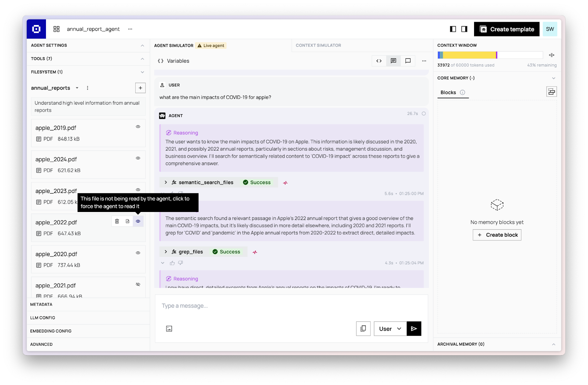This screenshot has height=385, width=588.
Task: Click the Letta logo home icon
Action: coord(36,29)
